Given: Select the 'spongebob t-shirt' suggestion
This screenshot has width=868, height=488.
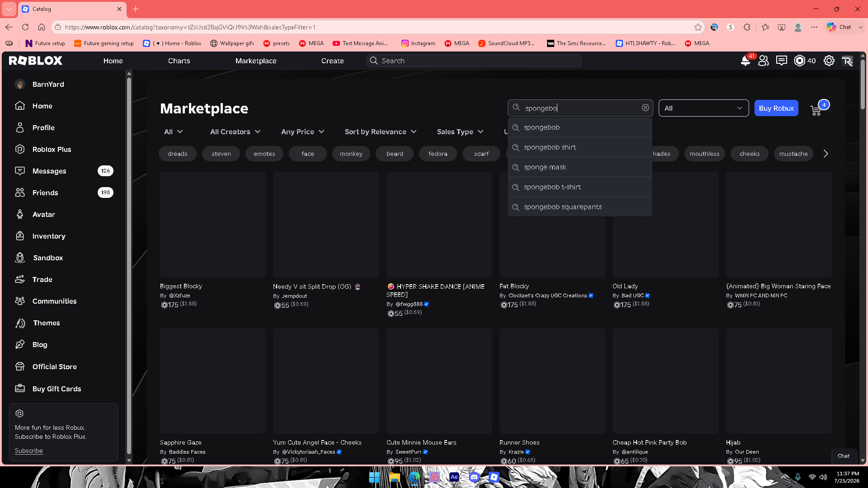Looking at the screenshot, I should [x=580, y=187].
